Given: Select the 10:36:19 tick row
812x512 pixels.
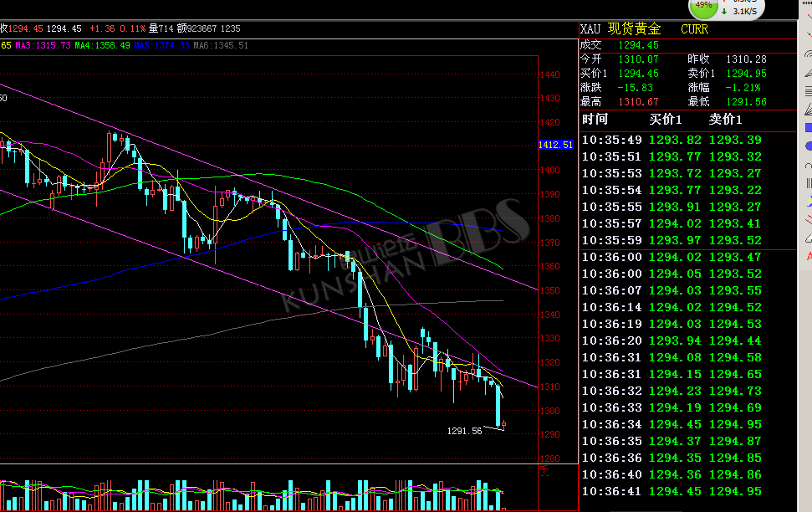Looking at the screenshot, I should point(672,324).
